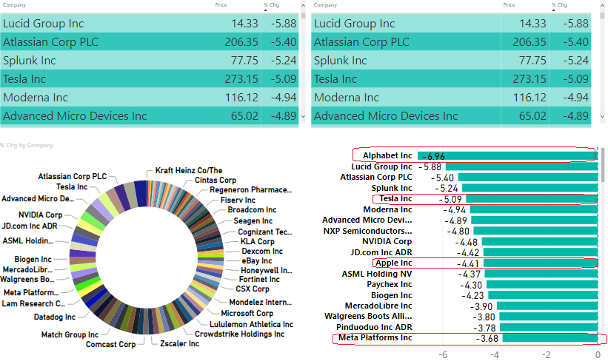Click NXP Semiconductors... bar chart label
Image resolution: width=608 pixels, height=364 pixels.
click(367, 231)
